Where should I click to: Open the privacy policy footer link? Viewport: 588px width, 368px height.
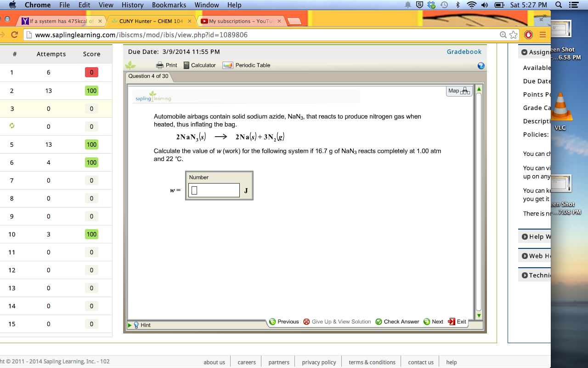(319, 362)
